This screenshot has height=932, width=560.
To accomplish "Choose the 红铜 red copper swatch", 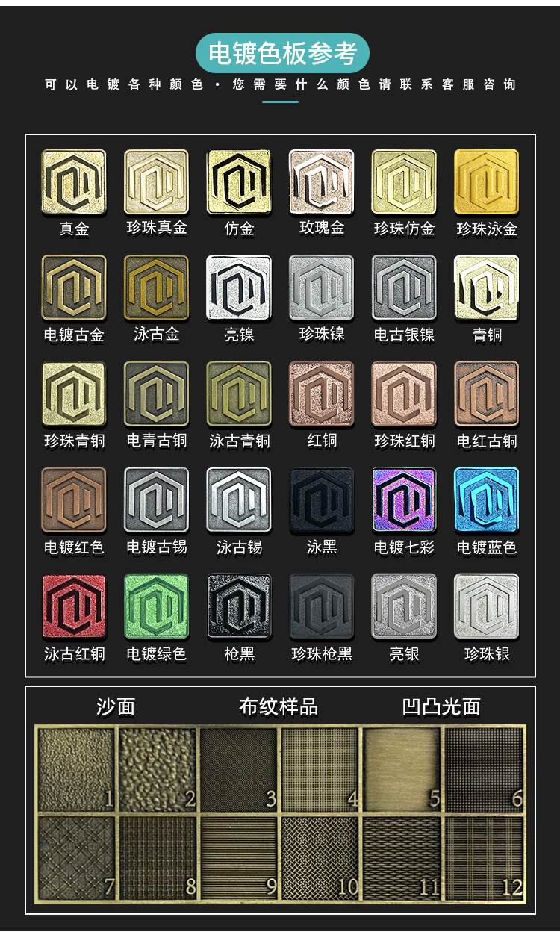I will 322,394.
